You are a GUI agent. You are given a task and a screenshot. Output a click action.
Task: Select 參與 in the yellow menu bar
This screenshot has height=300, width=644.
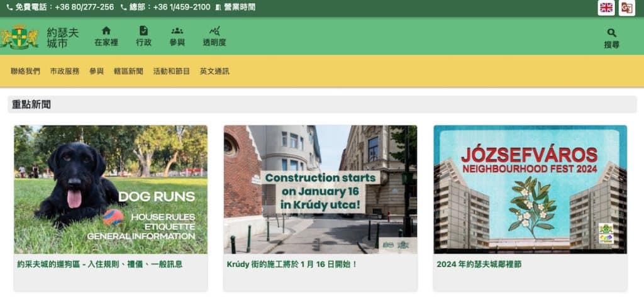pos(96,71)
